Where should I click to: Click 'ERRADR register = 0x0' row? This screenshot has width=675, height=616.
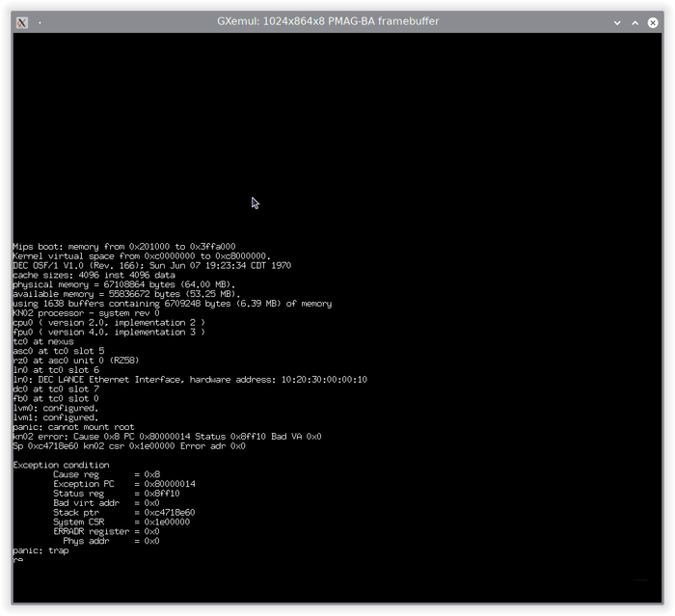coord(106,531)
